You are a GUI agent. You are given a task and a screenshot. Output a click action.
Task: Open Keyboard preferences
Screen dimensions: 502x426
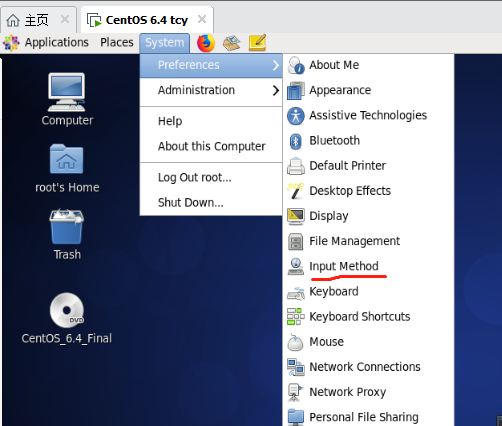pyautogui.click(x=368, y=292)
